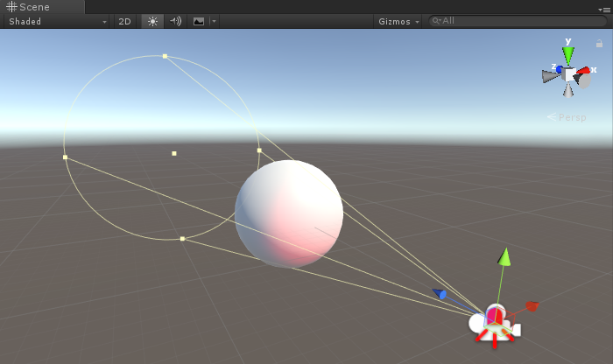Focus the All search field
Screen dimensions: 613x364
[x=518, y=21]
